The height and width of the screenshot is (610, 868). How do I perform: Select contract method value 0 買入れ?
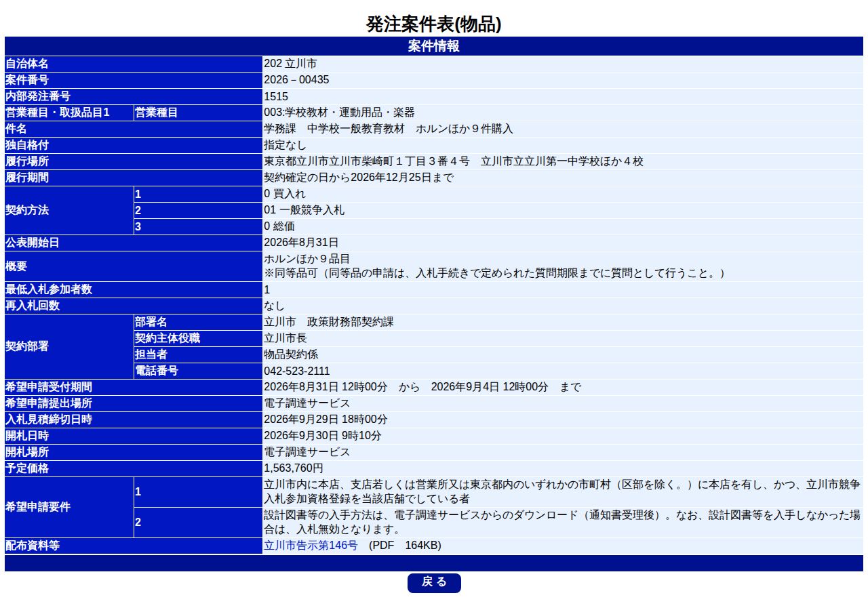[x=285, y=194]
